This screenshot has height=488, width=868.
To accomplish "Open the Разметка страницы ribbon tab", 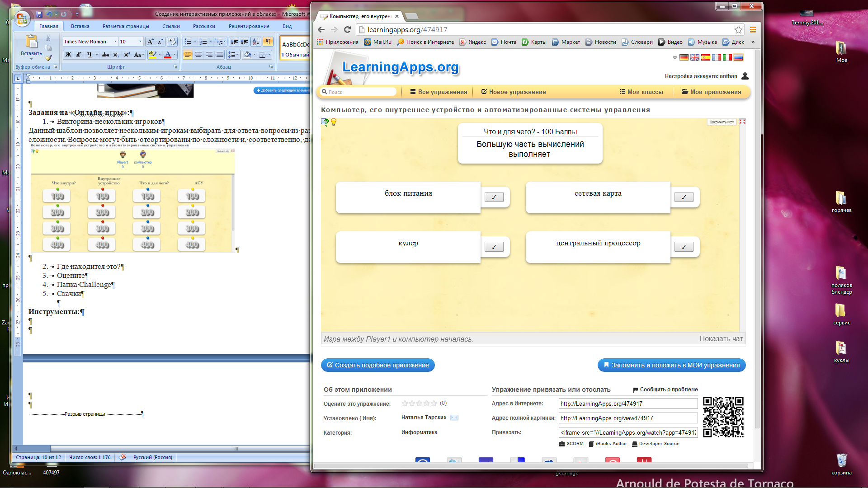I will (126, 26).
